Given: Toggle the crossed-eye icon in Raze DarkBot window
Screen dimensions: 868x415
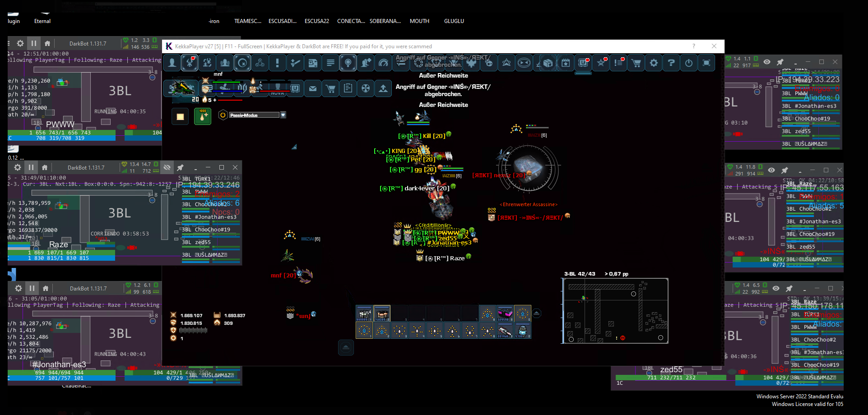Looking at the screenshot, I should [x=167, y=167].
